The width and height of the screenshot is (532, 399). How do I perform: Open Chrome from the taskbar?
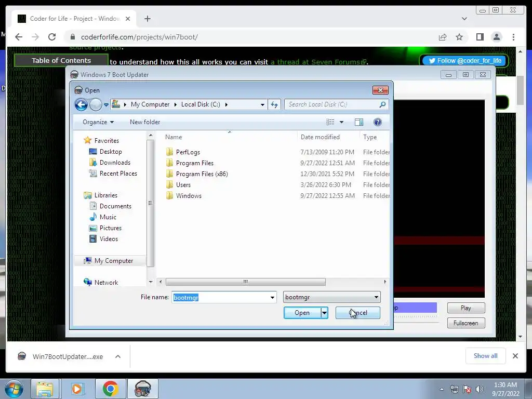click(111, 389)
